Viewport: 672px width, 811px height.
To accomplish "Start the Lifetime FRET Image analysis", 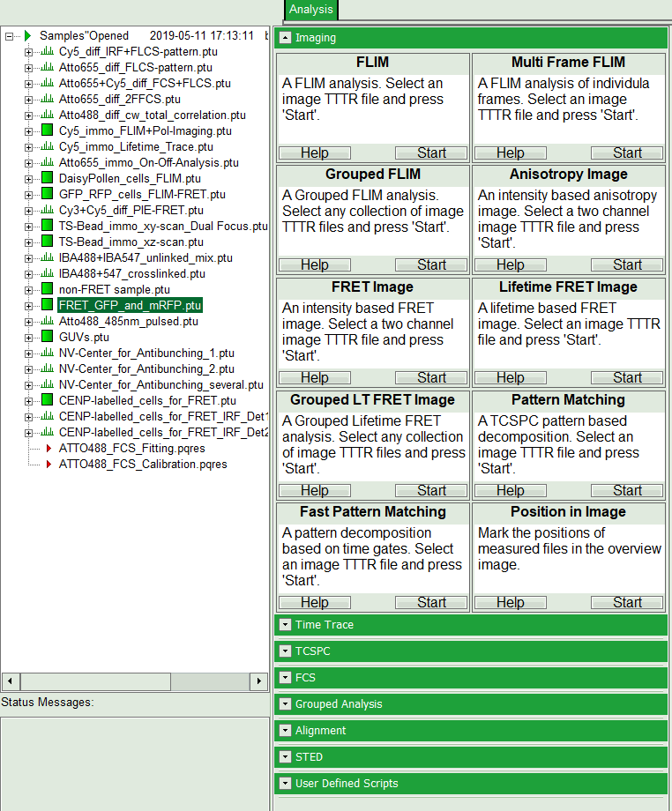I will click(x=626, y=377).
